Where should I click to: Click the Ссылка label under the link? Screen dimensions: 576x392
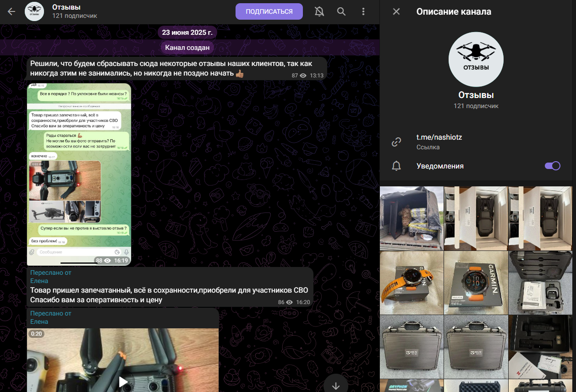point(428,147)
